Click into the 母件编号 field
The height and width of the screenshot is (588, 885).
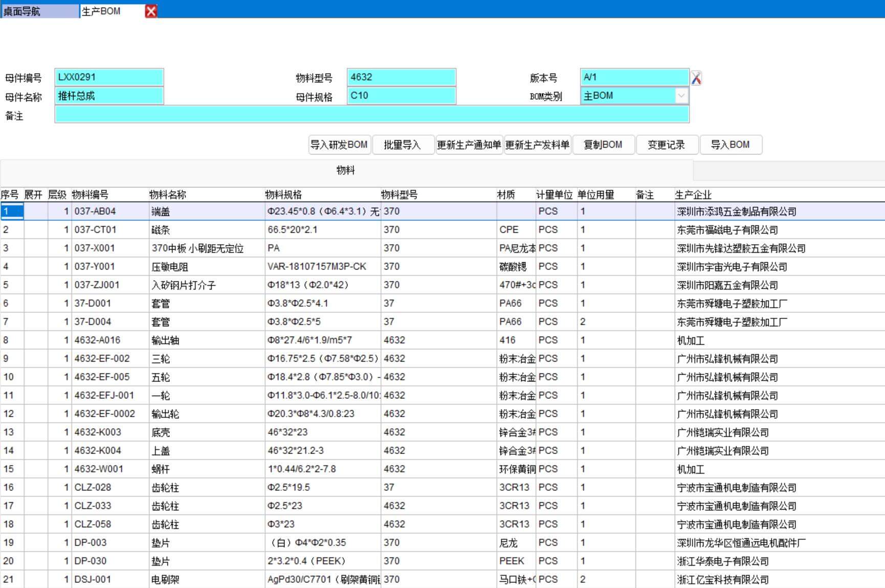(x=109, y=77)
